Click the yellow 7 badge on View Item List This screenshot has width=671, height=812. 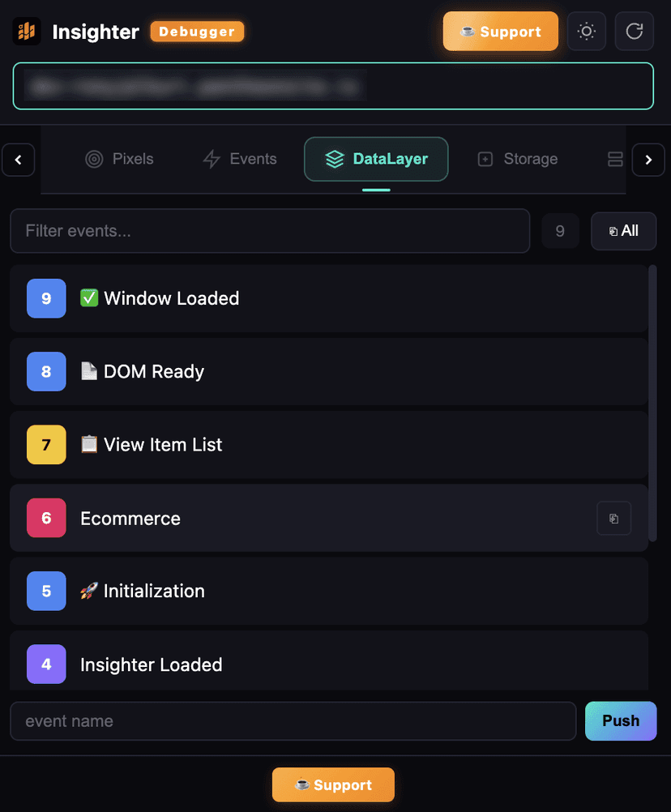(46, 445)
